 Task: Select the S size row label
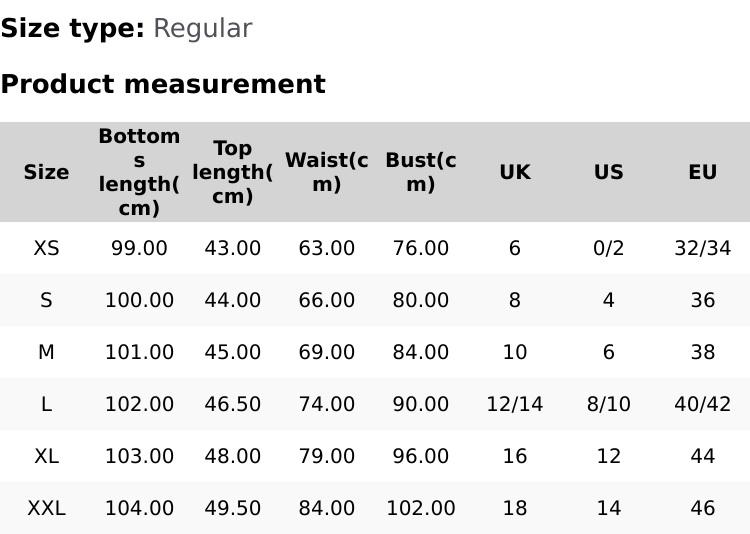pos(46,300)
